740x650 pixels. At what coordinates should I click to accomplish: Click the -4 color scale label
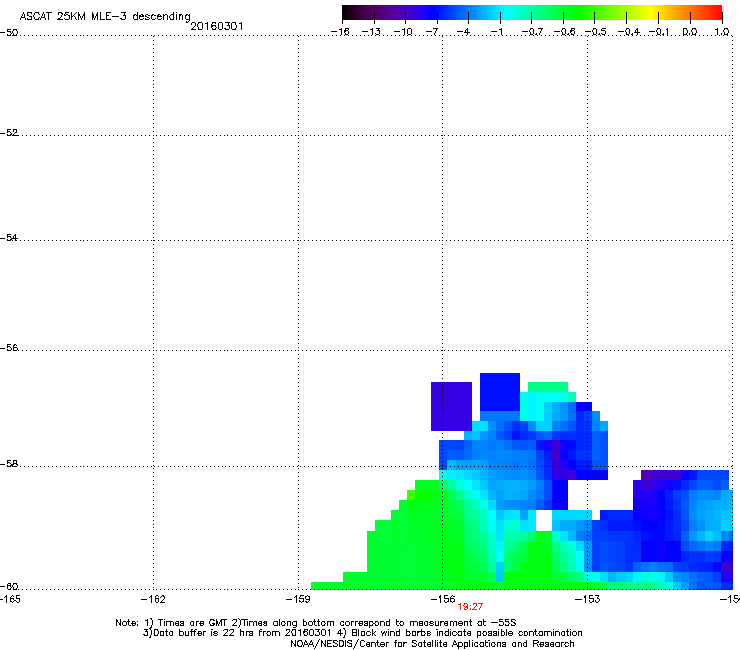(465, 32)
